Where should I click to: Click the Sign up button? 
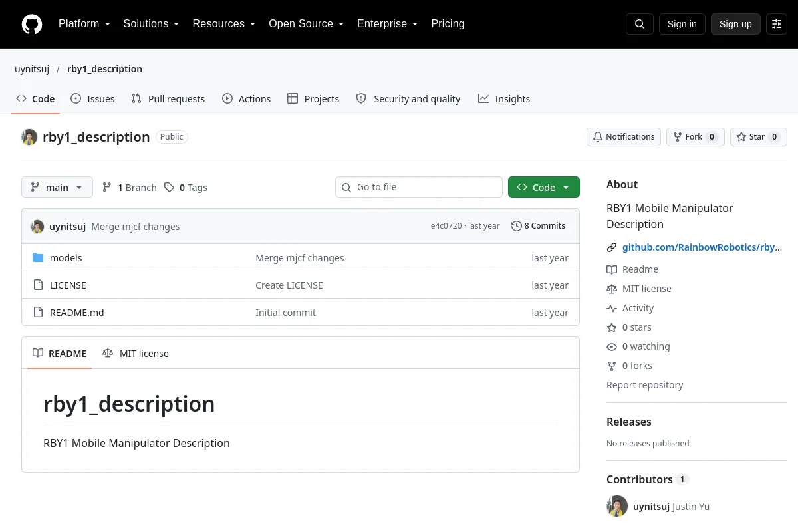pyautogui.click(x=735, y=24)
